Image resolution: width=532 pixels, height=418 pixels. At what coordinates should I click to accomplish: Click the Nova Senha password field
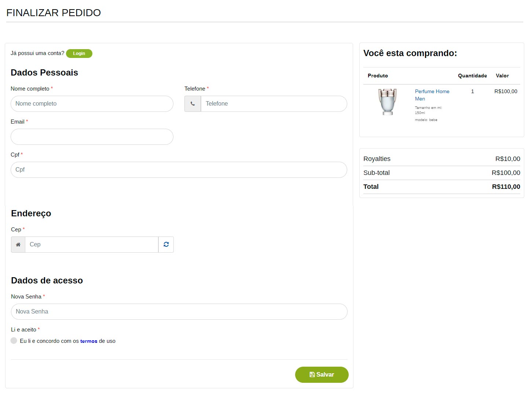pyautogui.click(x=179, y=312)
